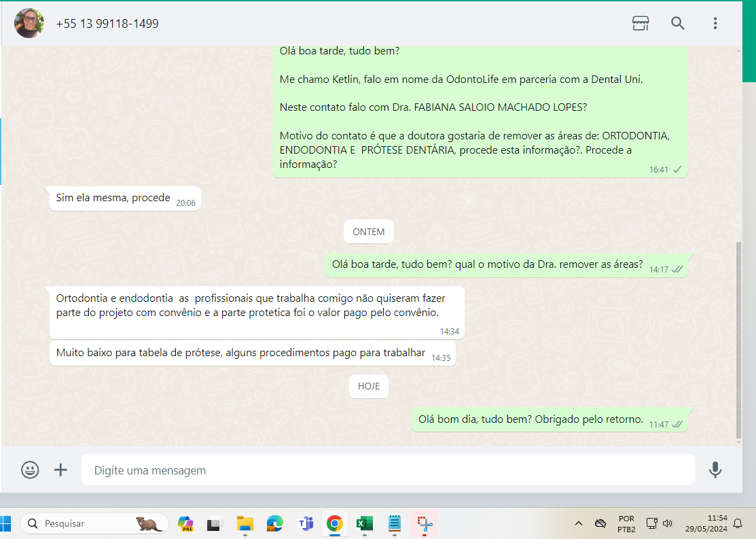
Task: Focus the 'Digite uma mensagem' input field
Action: pos(388,470)
